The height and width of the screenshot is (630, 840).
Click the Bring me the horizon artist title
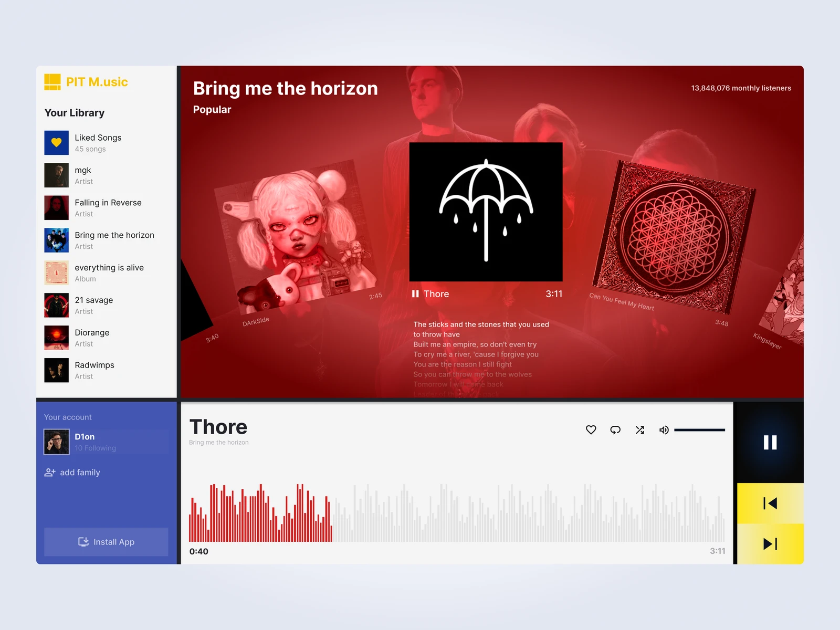pyautogui.click(x=286, y=89)
